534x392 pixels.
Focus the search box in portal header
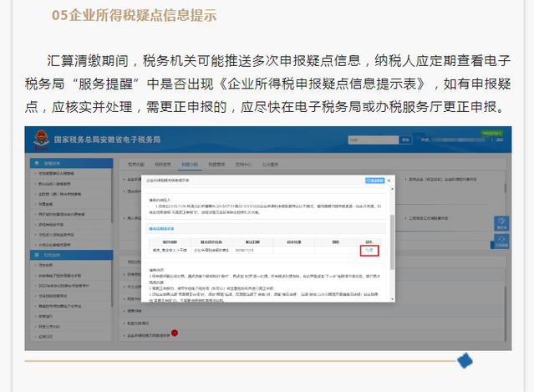point(374,140)
